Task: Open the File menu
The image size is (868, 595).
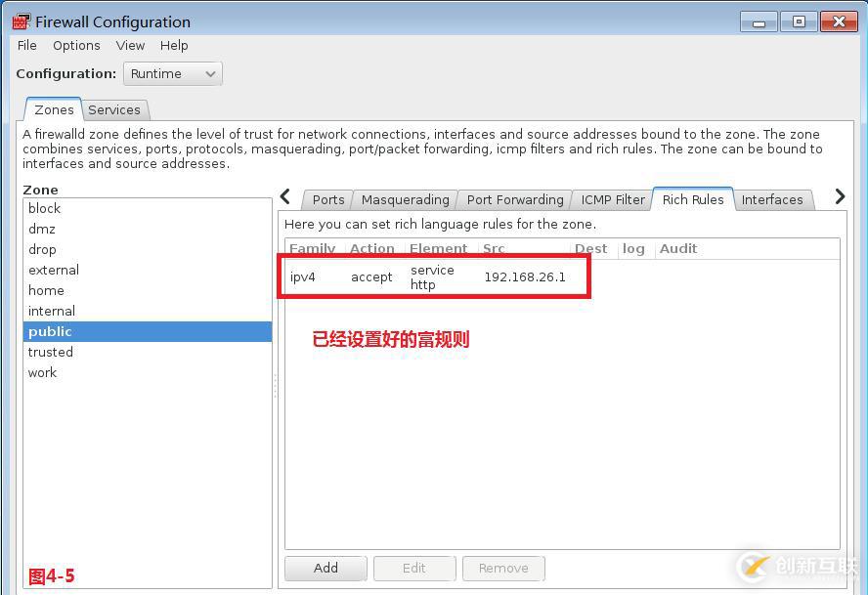Action: pos(27,45)
